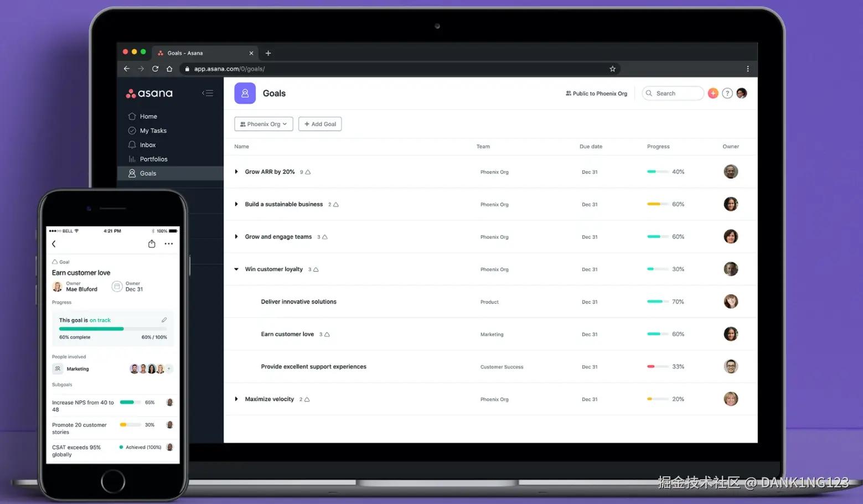Open the Phoenix Org dropdown
863x504 pixels.
tap(263, 124)
